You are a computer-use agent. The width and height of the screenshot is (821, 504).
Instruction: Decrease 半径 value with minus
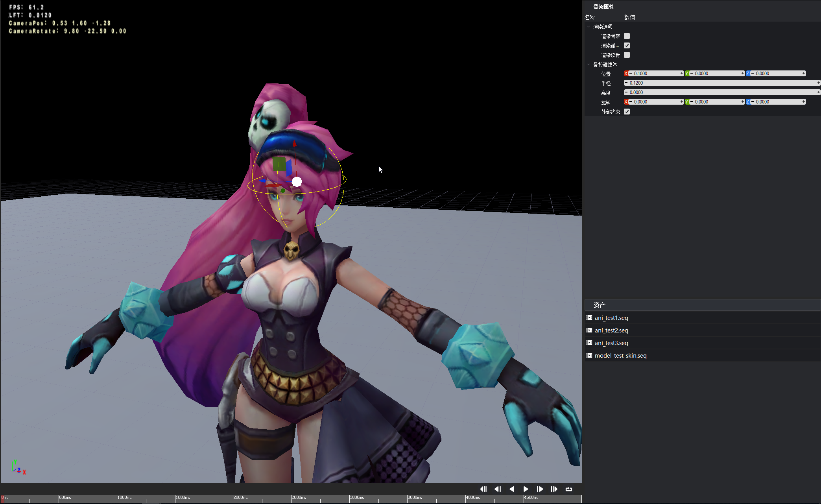pyautogui.click(x=626, y=83)
